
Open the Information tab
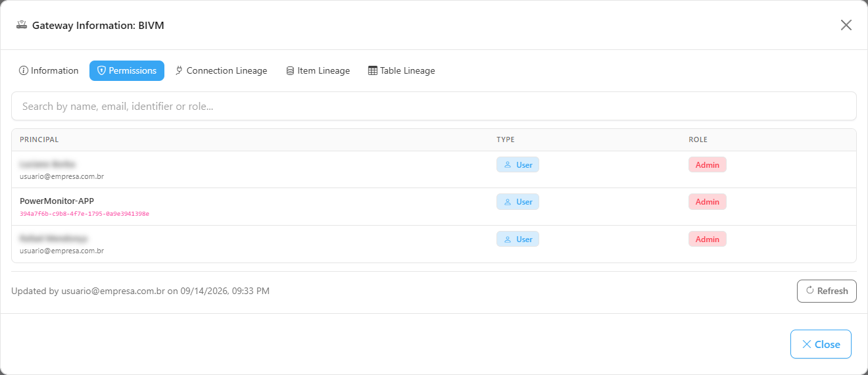49,70
